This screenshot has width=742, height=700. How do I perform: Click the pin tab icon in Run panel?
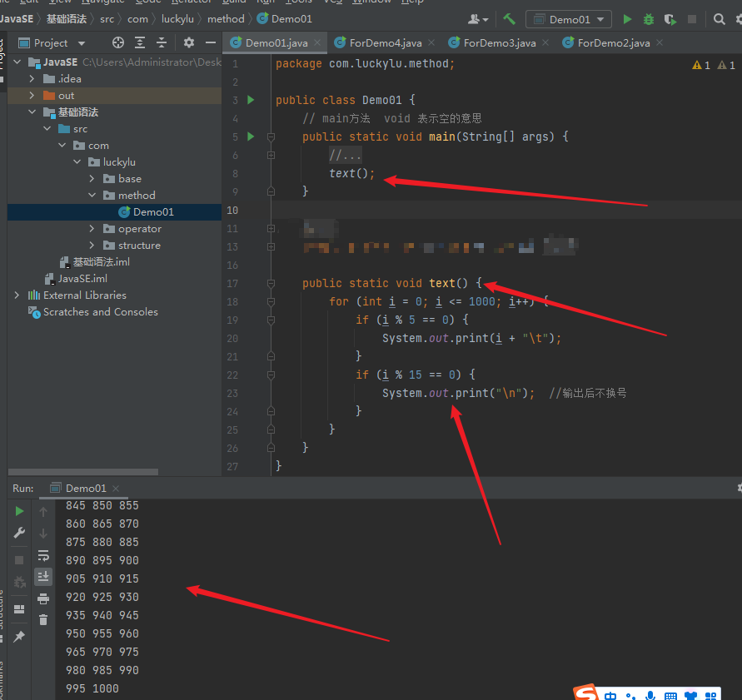pos(19,637)
